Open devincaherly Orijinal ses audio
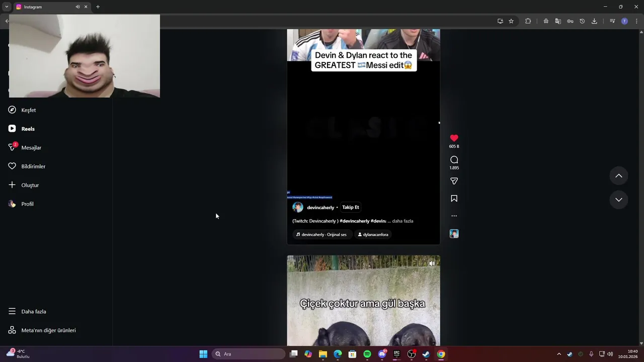Image resolution: width=644 pixels, height=362 pixels. point(321,234)
